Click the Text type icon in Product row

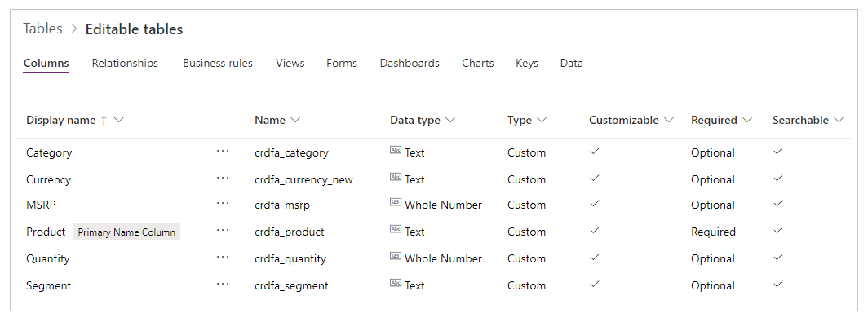point(395,230)
